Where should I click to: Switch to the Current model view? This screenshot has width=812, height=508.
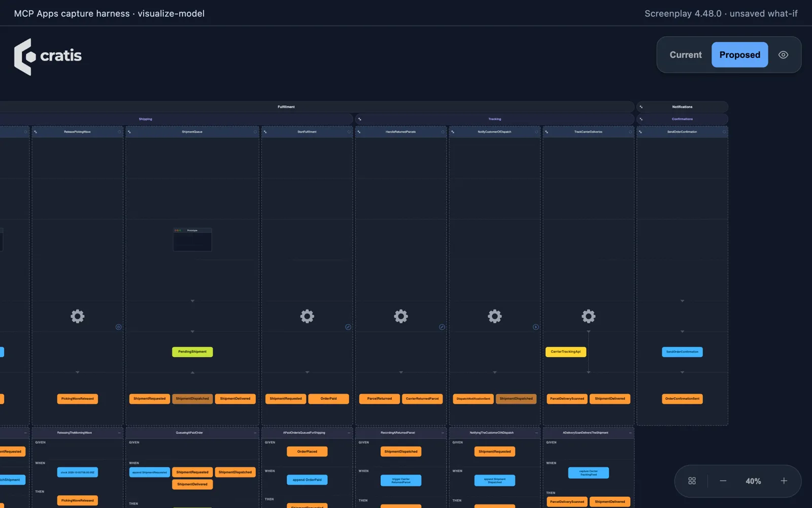[686, 55]
